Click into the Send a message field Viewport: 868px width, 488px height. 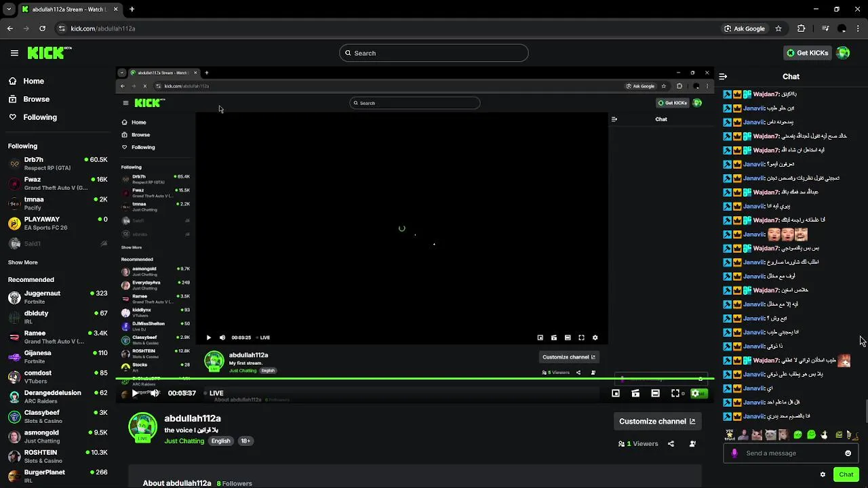tap(791, 453)
